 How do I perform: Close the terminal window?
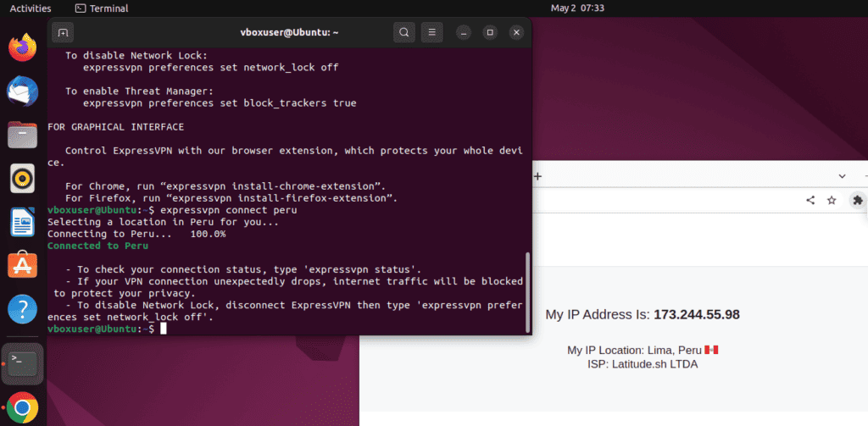[516, 33]
